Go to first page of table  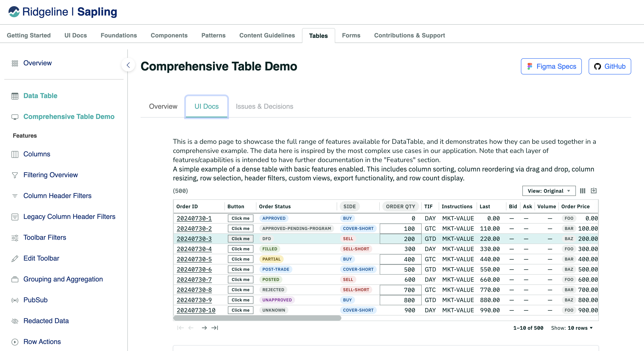point(180,328)
